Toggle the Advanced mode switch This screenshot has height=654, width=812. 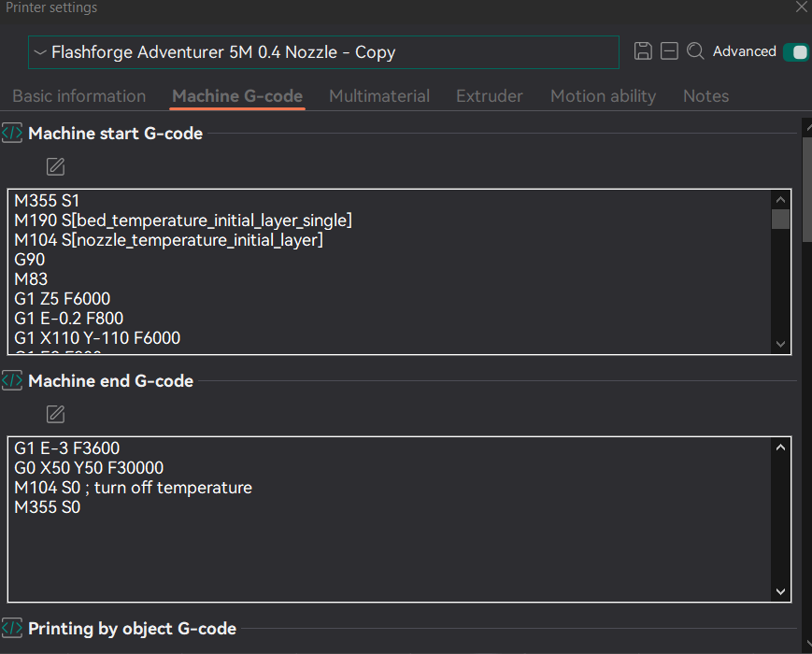[x=796, y=51]
